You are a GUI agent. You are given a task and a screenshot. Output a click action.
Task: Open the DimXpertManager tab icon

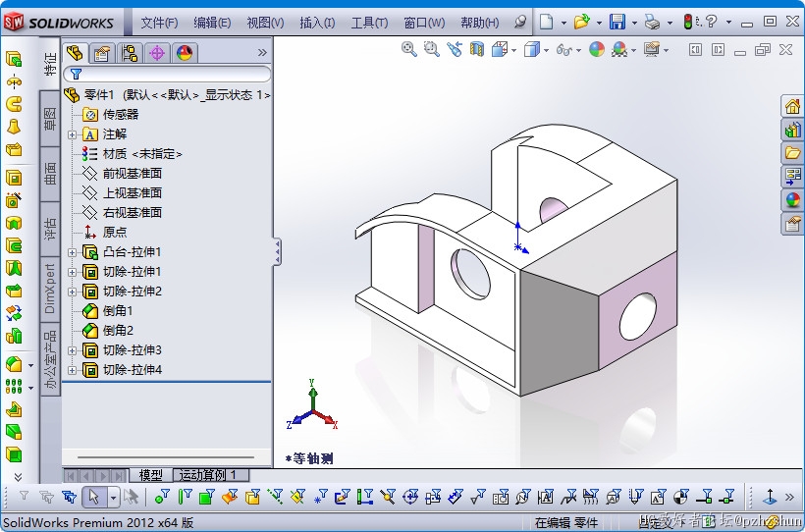pos(157,52)
